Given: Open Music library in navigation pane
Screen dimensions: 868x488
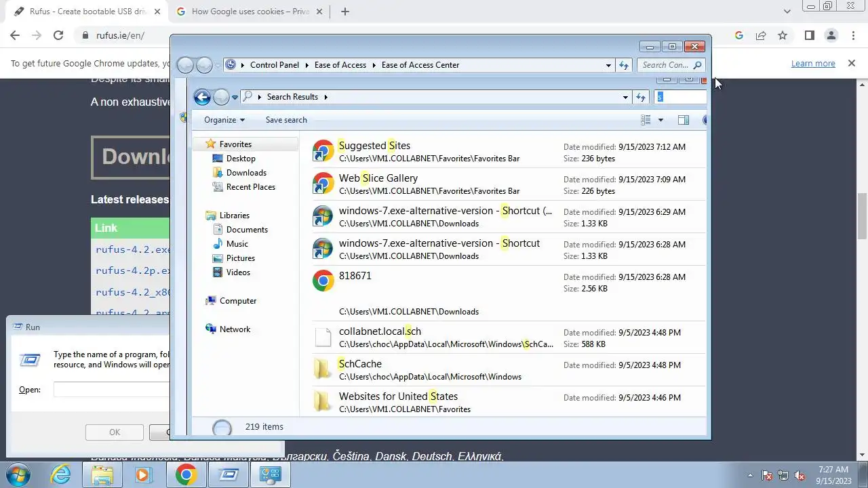Looking at the screenshot, I should 237,244.
